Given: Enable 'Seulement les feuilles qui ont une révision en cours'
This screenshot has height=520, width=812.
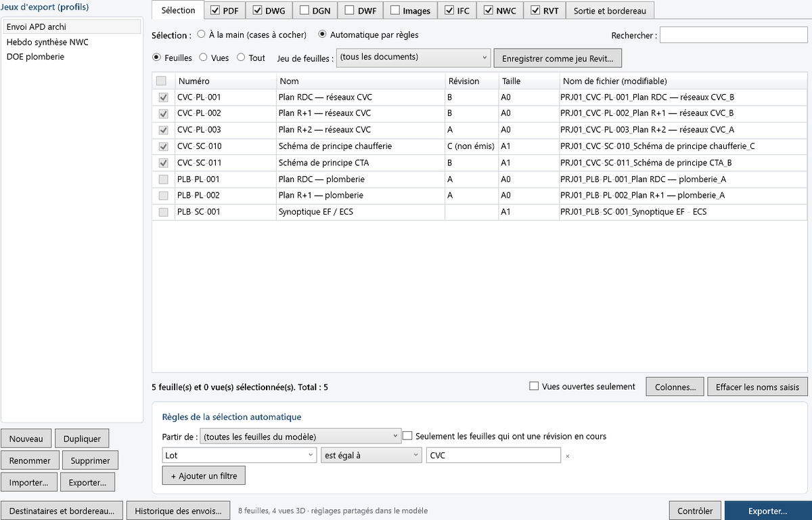Looking at the screenshot, I should [407, 436].
